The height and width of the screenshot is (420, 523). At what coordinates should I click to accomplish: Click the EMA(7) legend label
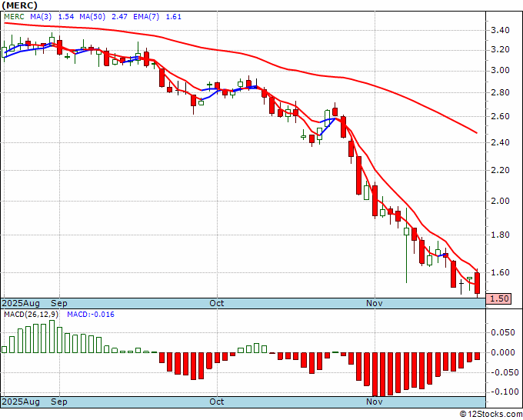pos(146,17)
